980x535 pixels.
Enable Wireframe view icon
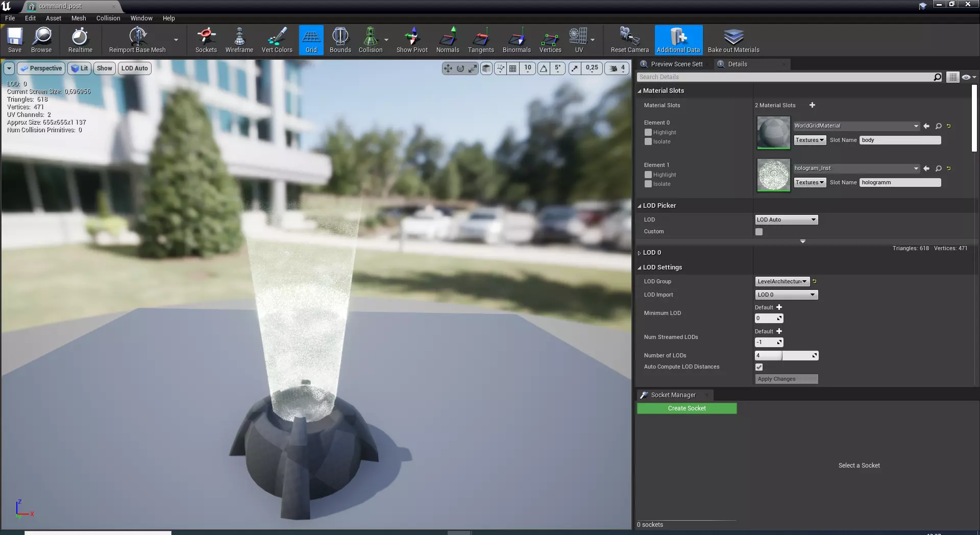click(239, 40)
